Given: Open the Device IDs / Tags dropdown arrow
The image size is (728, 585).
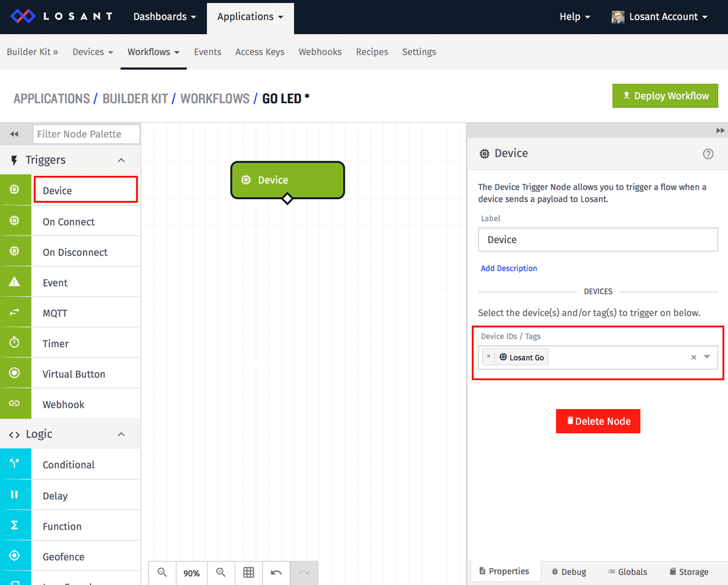Looking at the screenshot, I should [x=707, y=357].
